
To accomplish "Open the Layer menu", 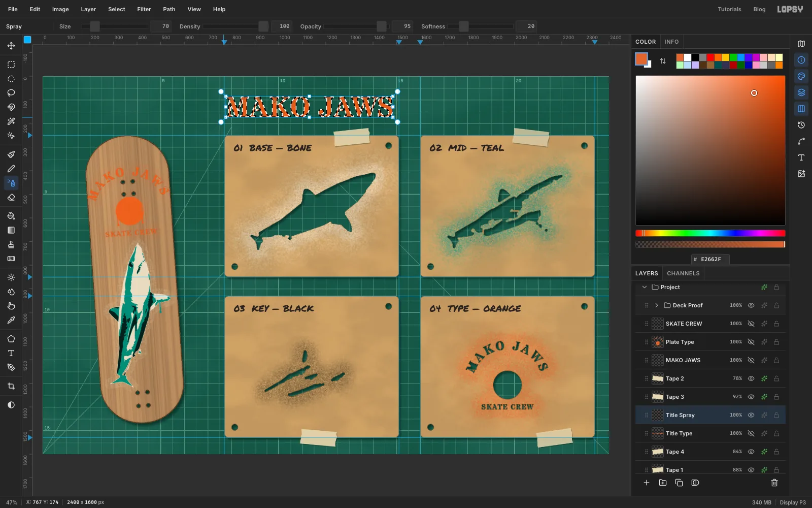I will [x=88, y=9].
